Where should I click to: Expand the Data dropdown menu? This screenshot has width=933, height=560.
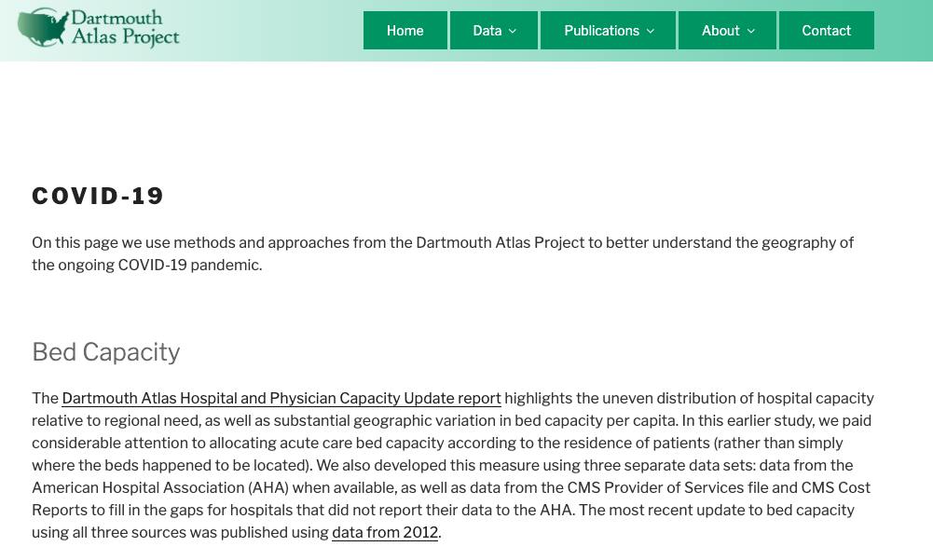[x=494, y=31]
